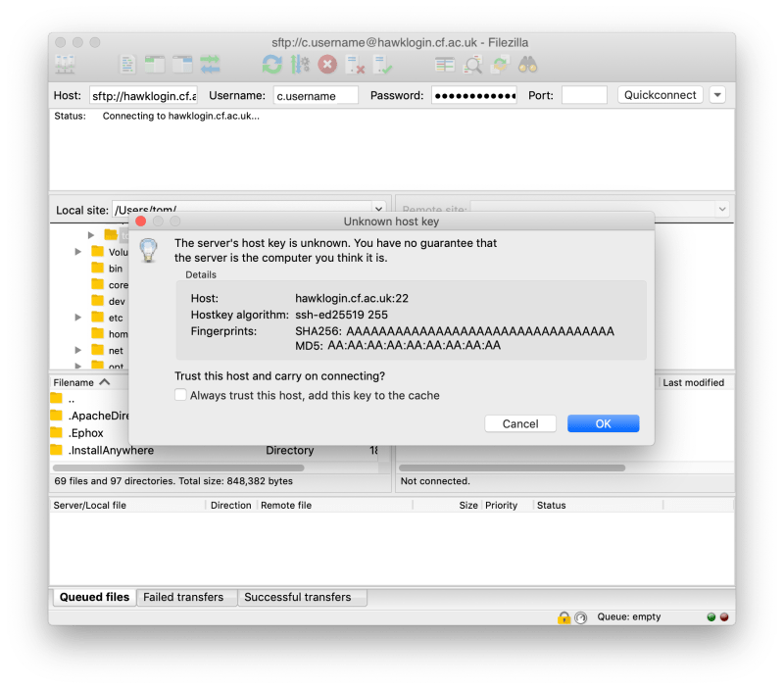
Task: Toggle synchronized browsing icon
Action: (x=500, y=65)
